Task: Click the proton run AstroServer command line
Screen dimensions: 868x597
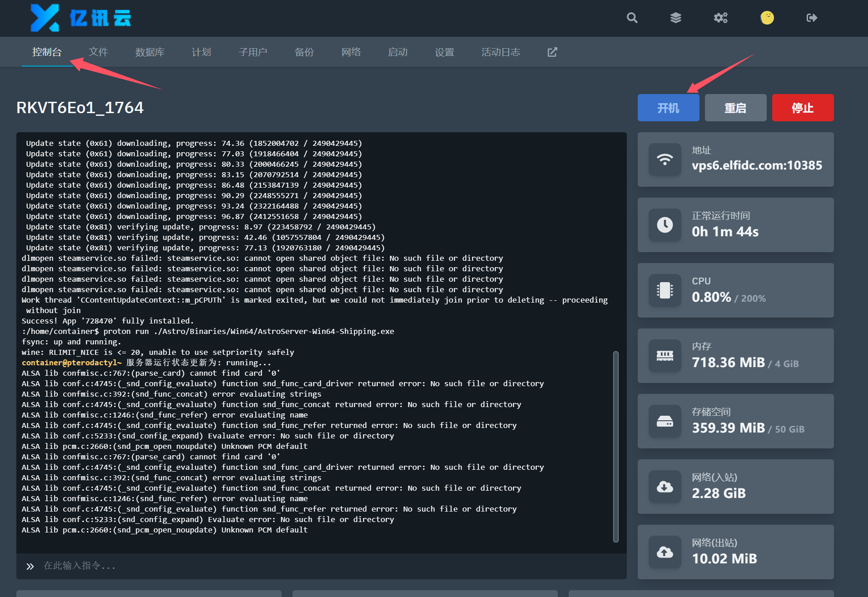Action: 208,332
